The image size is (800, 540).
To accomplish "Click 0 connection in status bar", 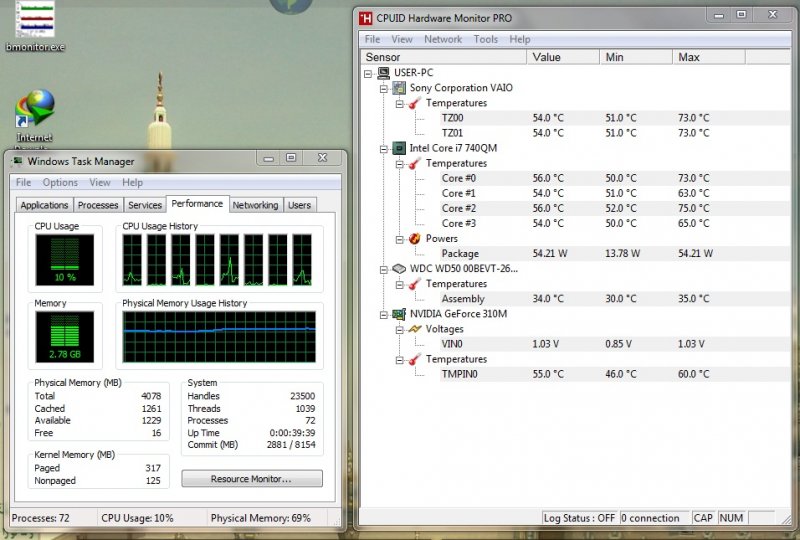I will (x=654, y=518).
